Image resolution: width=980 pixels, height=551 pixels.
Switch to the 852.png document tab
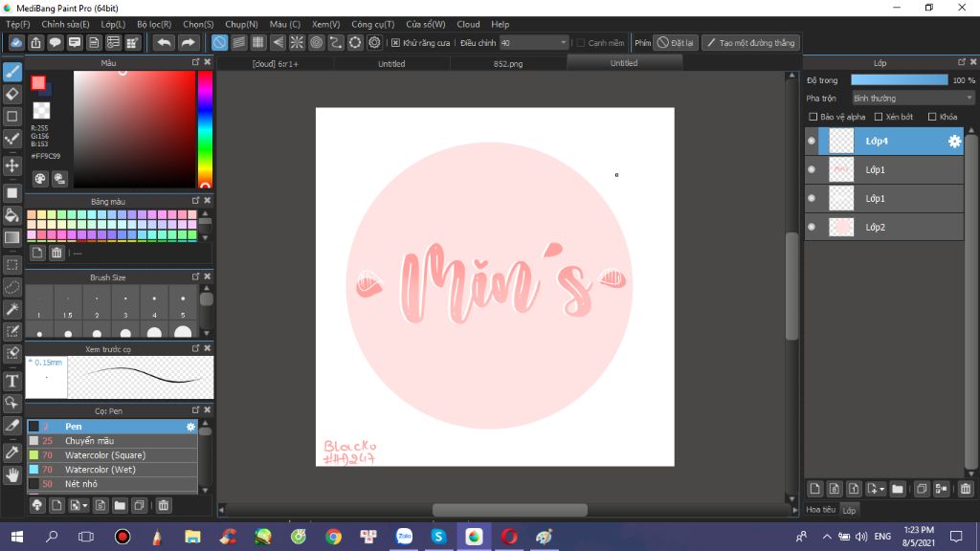pyautogui.click(x=507, y=64)
